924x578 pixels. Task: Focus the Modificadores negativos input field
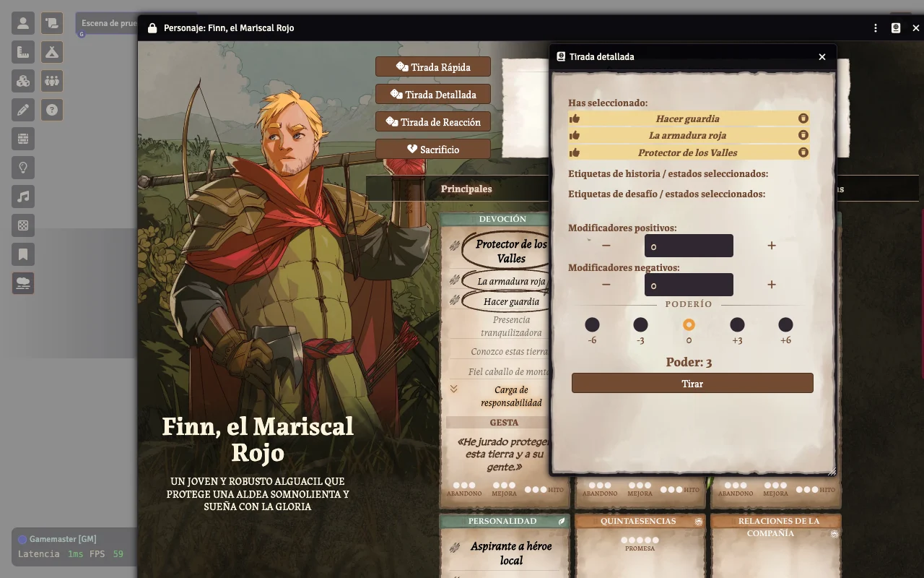[689, 285]
